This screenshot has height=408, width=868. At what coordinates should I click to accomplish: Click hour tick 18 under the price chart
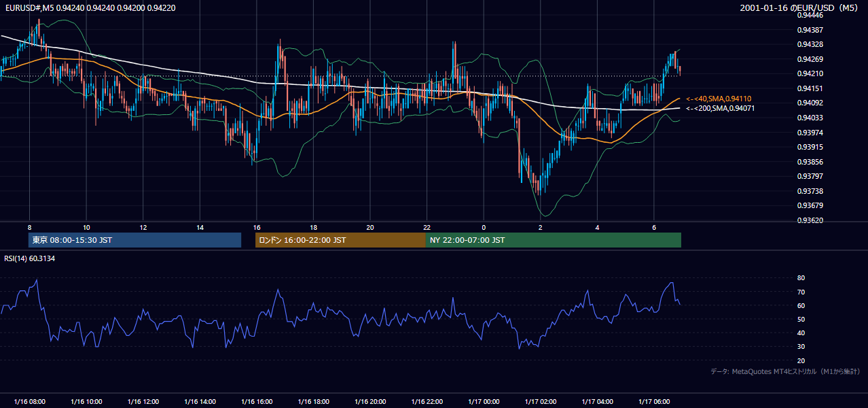(x=313, y=227)
